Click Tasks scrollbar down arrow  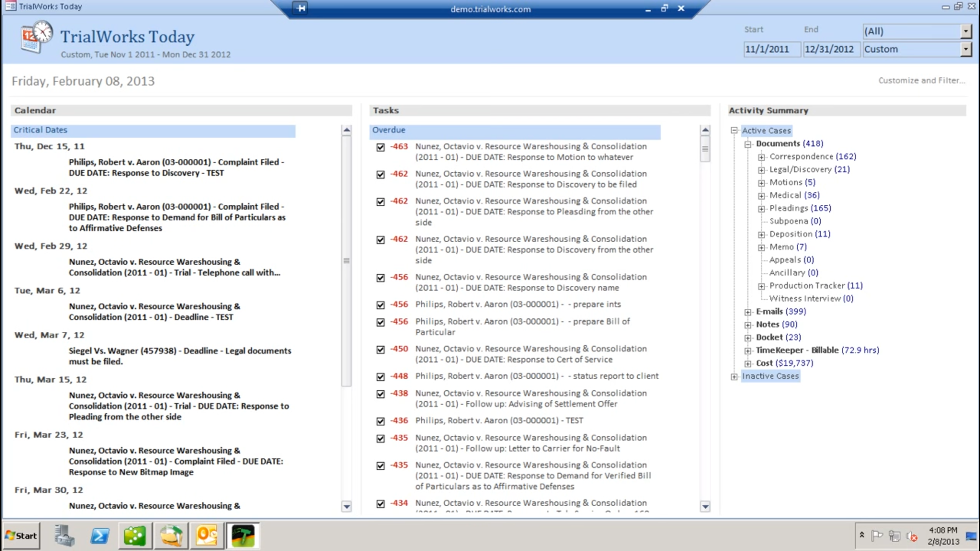(x=705, y=507)
